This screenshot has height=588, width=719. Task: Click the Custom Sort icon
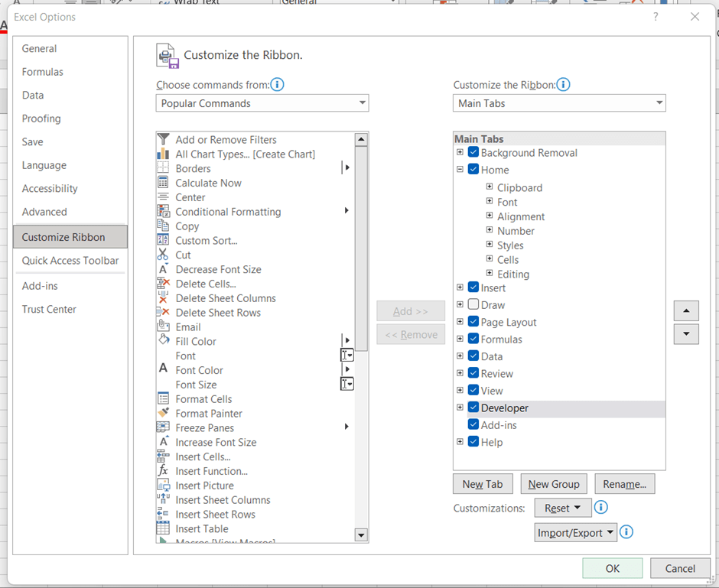pos(163,239)
